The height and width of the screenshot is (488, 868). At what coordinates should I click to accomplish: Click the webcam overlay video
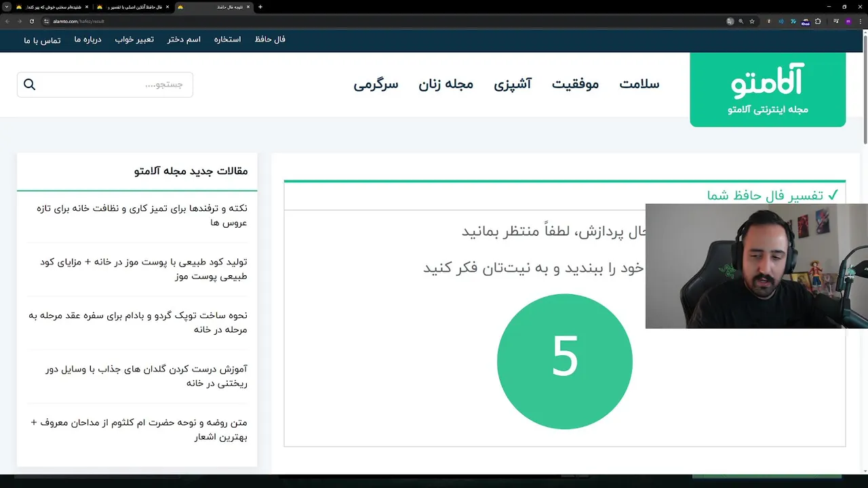coord(756,266)
